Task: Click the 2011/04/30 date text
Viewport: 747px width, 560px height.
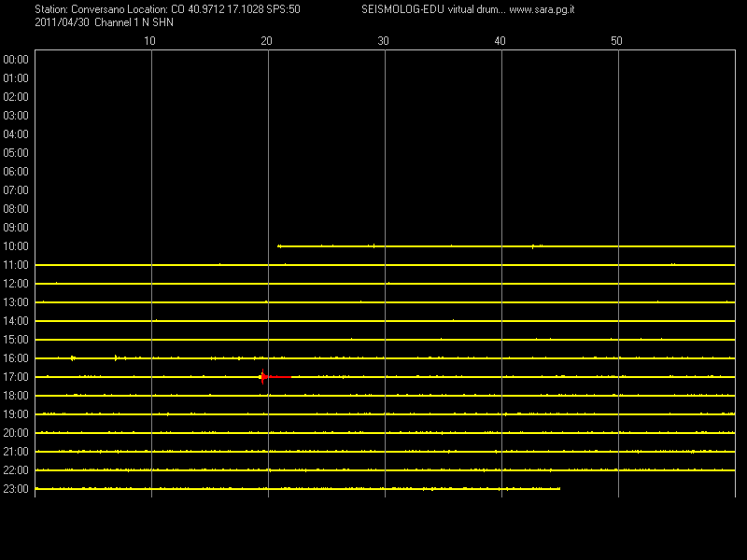Action: [x=62, y=22]
